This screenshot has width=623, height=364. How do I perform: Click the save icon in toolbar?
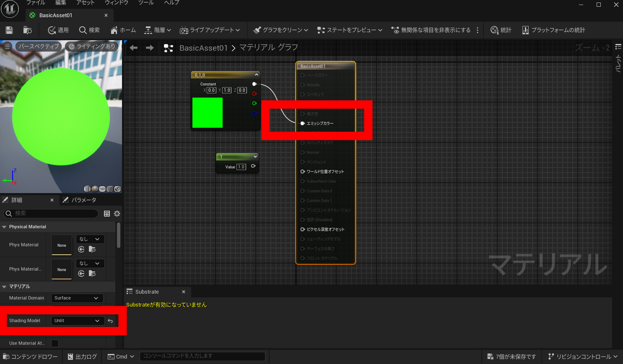tap(9, 30)
